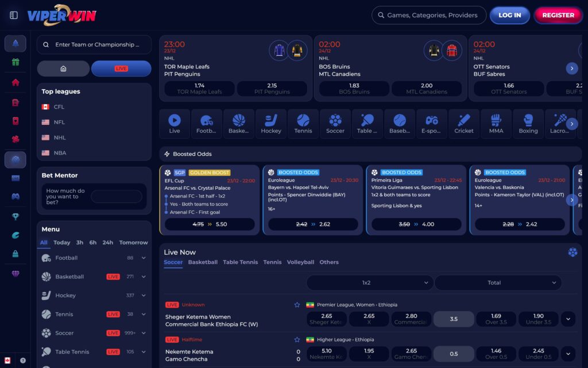Screen dimensions: 588x368
Task: Expand the Football menu entry
Action: pyautogui.click(x=142, y=258)
